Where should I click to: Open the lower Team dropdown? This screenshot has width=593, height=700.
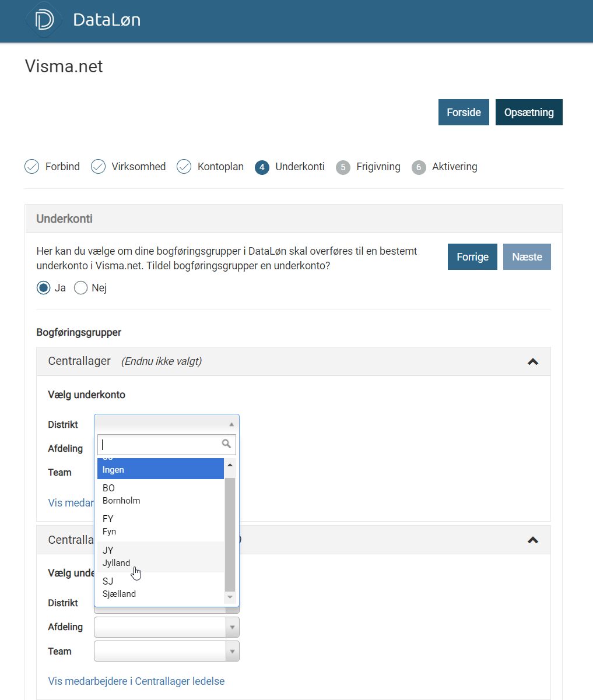coord(166,651)
